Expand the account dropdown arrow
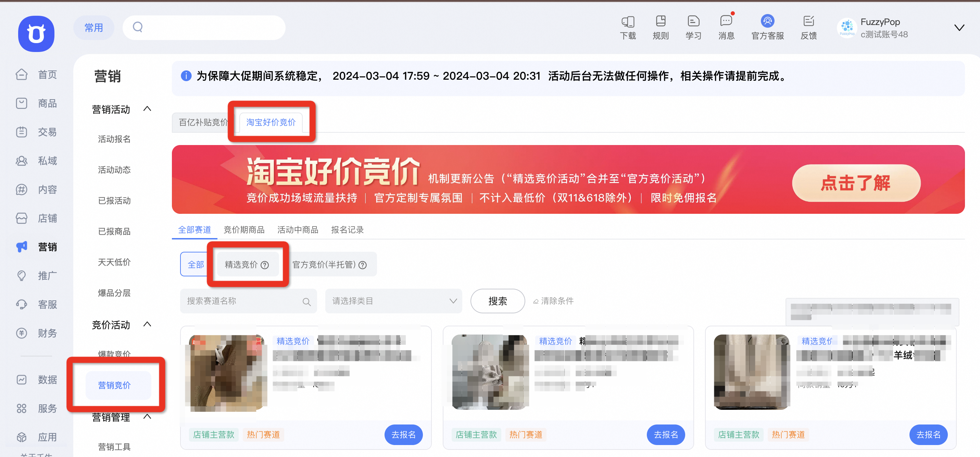The image size is (980, 457). pyautogui.click(x=959, y=28)
